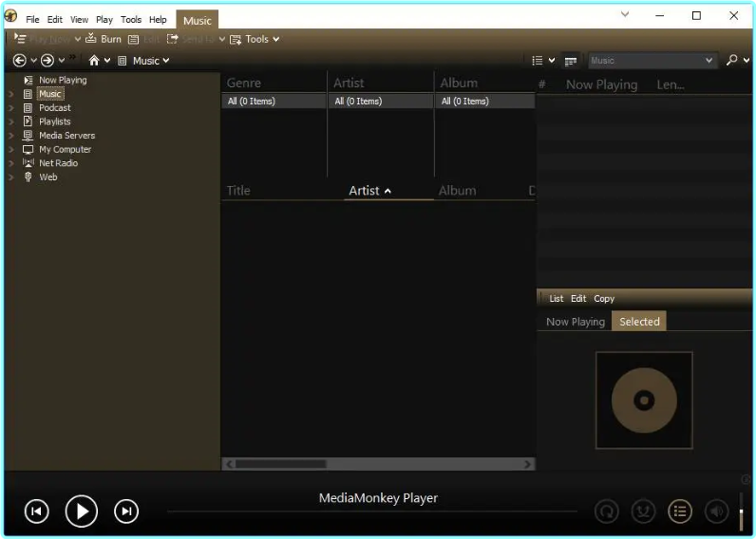The width and height of the screenshot is (756, 539).
Task: Select My Computer in the tree
Action: [65, 150]
